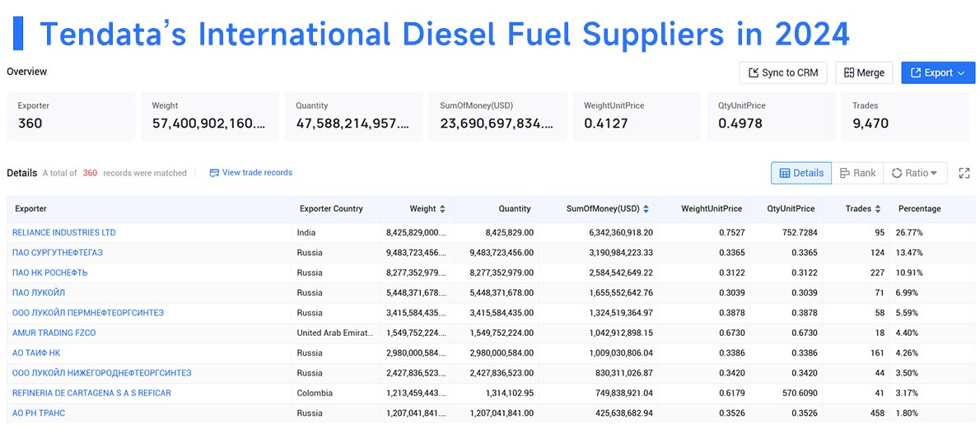Click 8,425,829.00 quantity cell
Screen dimensions: 980x429
coord(510,233)
